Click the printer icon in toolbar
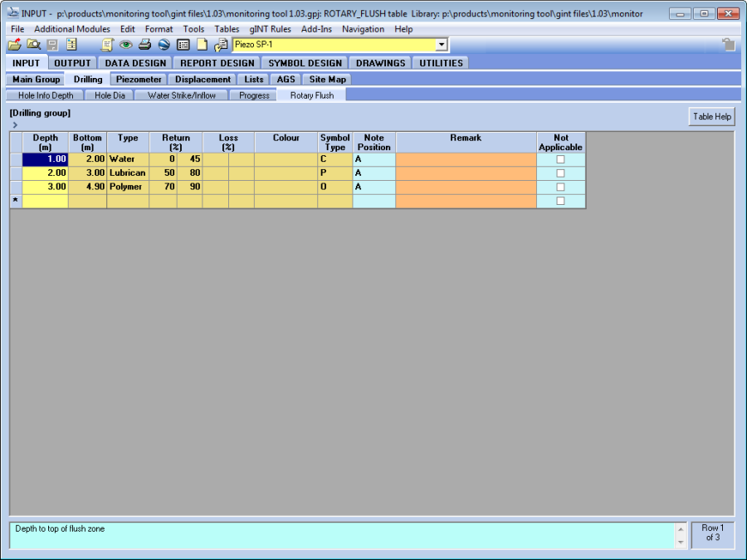 144,45
